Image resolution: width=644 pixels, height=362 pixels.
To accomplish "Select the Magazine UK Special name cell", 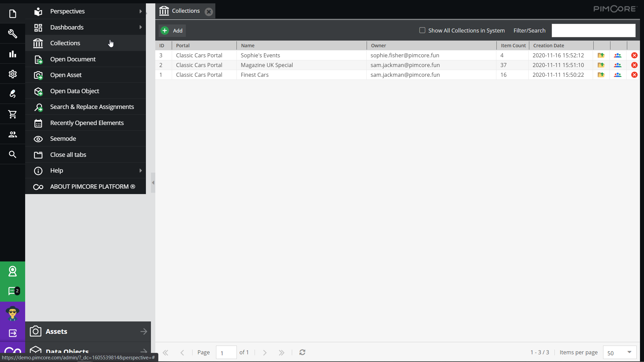I will coord(302,65).
